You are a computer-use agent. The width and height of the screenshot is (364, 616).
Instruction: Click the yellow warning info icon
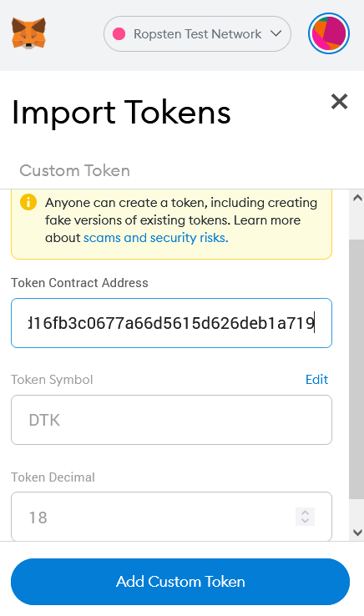(x=28, y=202)
